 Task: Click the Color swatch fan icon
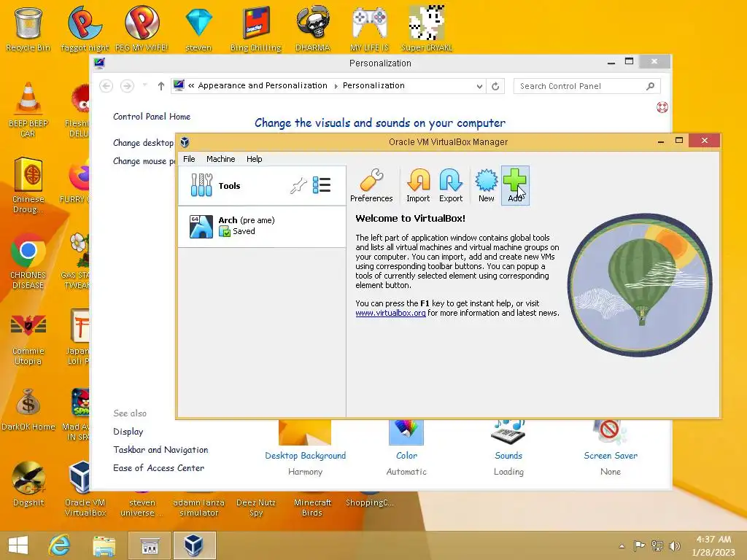point(406,432)
